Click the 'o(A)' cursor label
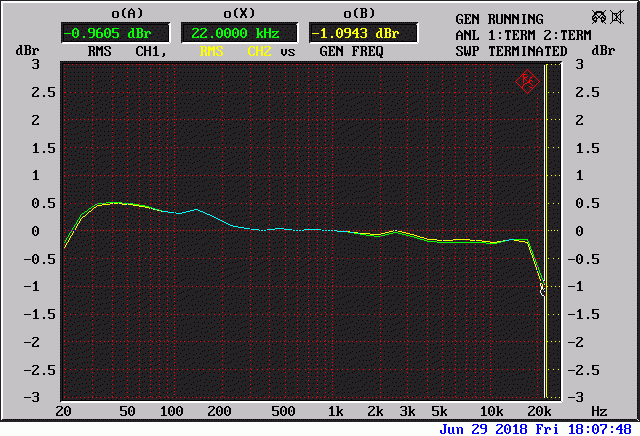 [x=127, y=13]
